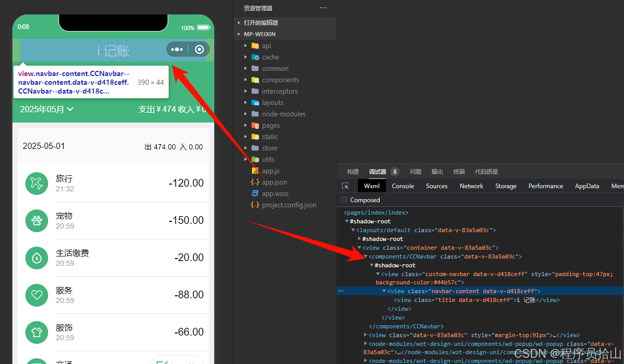Select the -88.00 服务 amount

point(189,295)
